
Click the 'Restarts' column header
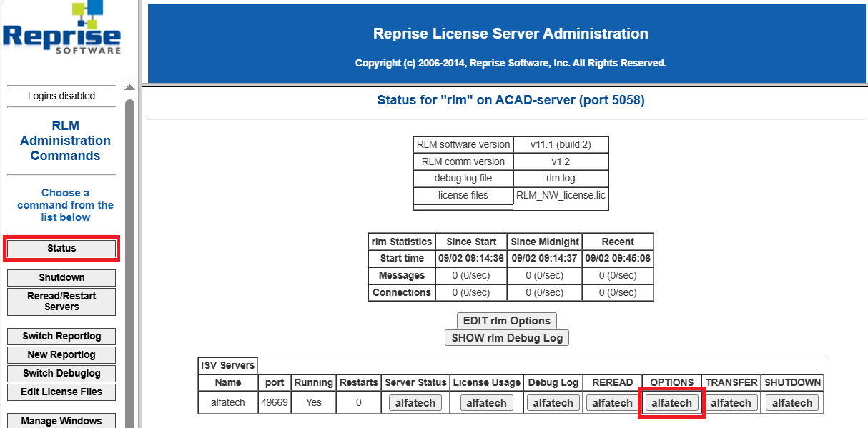click(358, 383)
